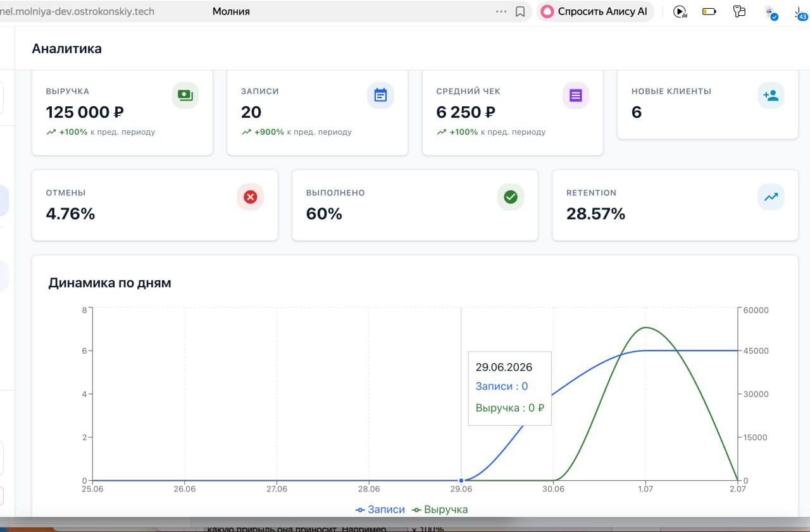Click the 29.06 data point on chart
810x532 pixels.
pos(461,481)
